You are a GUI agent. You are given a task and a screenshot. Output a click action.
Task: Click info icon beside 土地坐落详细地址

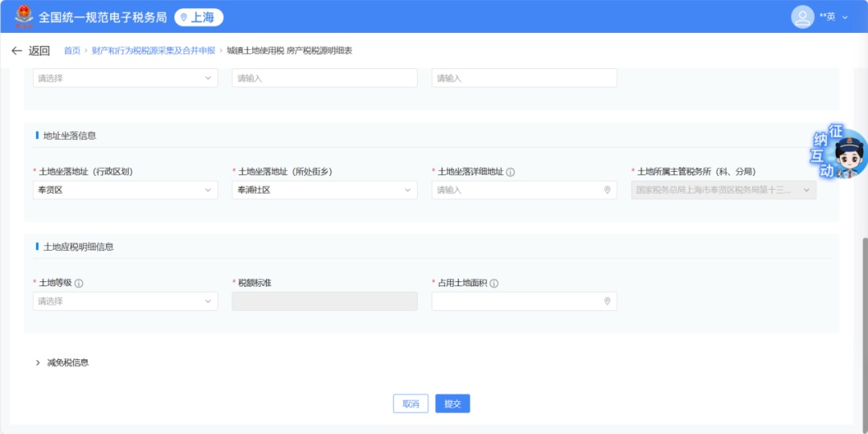[510, 172]
